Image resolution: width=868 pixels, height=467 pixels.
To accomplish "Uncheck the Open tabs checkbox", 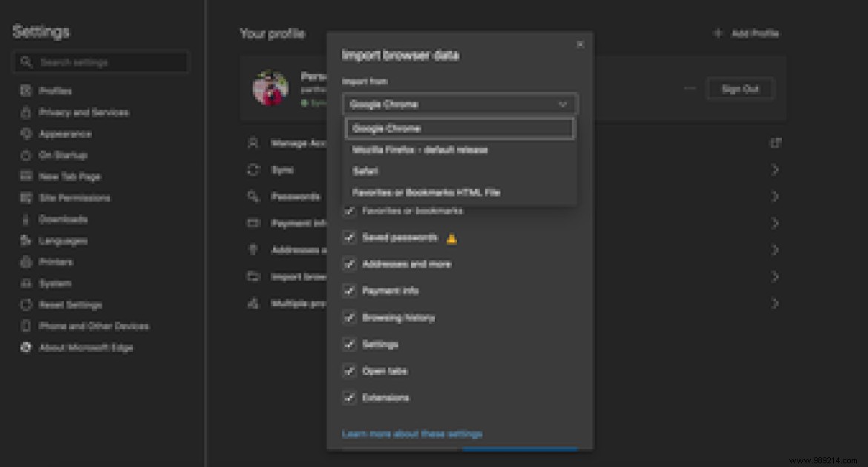I will pos(349,371).
